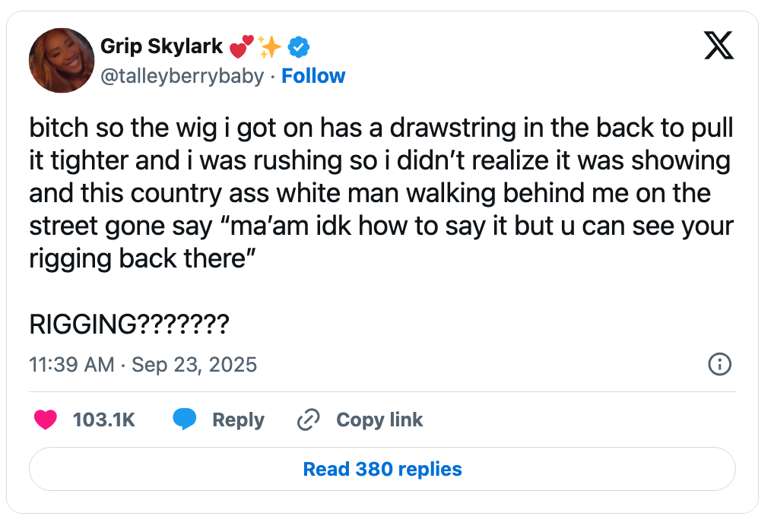Screen dimensions: 774x532
Task: Click the heart icon to like the tweet
Action: [46, 420]
